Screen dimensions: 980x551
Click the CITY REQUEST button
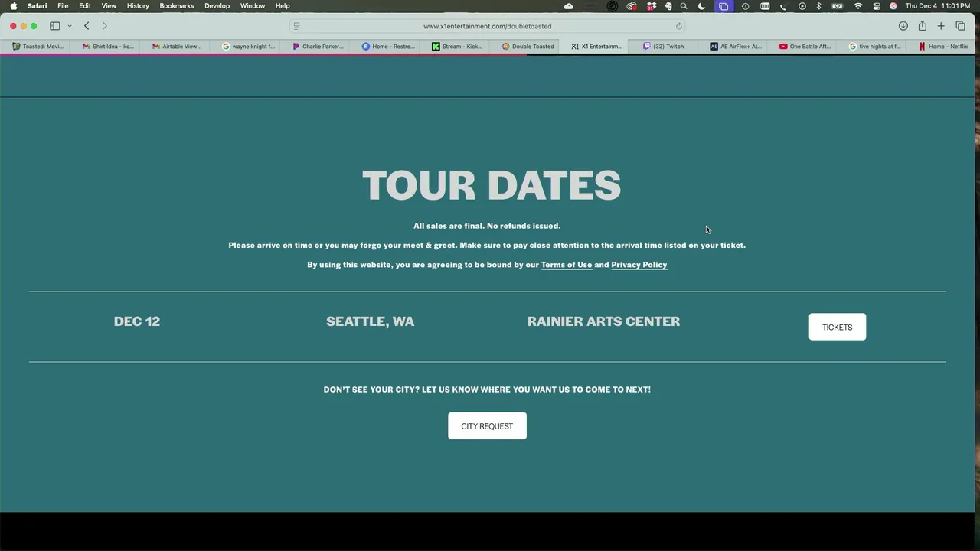point(487,426)
